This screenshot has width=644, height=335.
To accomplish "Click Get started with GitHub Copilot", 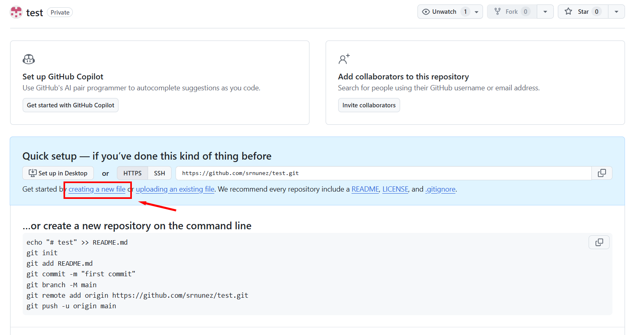I will 70,105.
